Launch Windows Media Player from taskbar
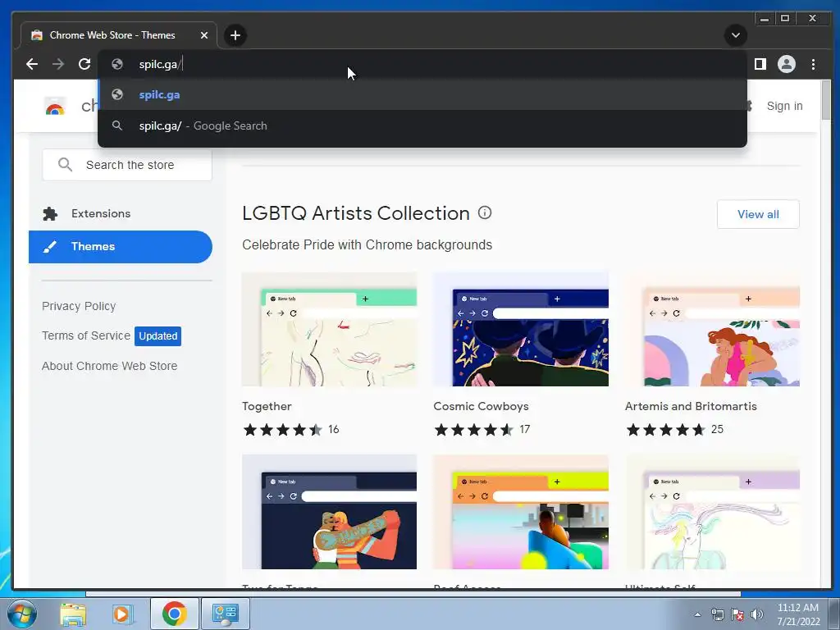The height and width of the screenshot is (630, 840). pyautogui.click(x=121, y=614)
